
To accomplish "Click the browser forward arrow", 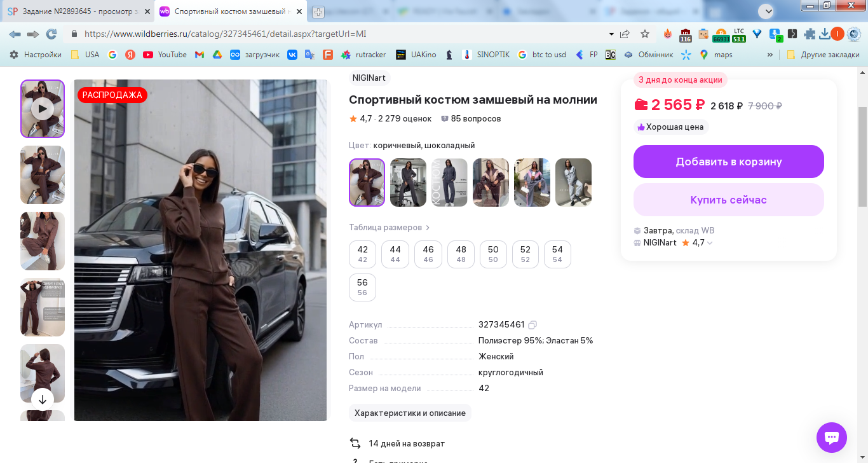I will click(33, 34).
